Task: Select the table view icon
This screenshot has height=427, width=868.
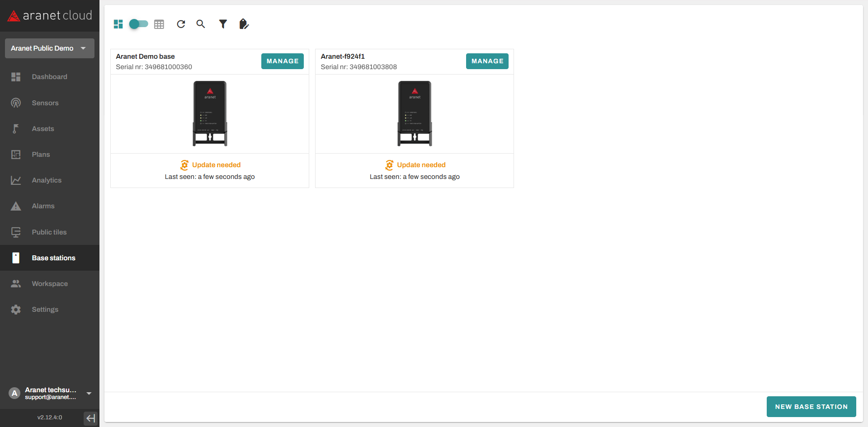Action: (x=159, y=24)
